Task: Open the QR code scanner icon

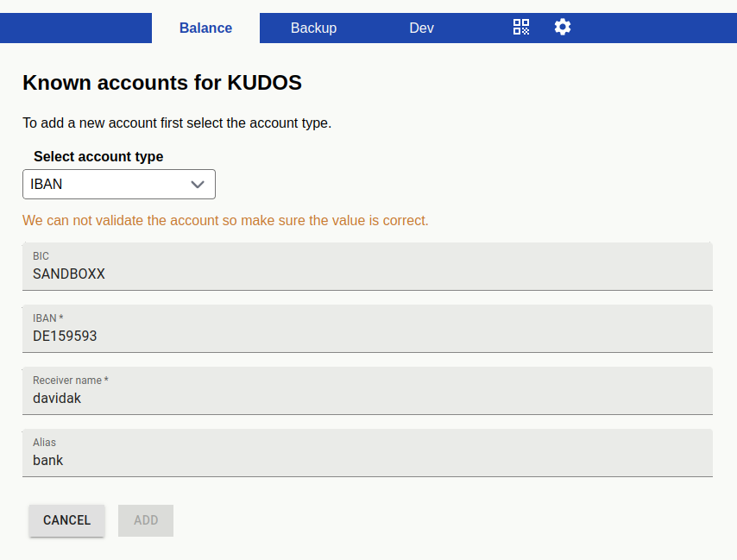Action: point(521,27)
